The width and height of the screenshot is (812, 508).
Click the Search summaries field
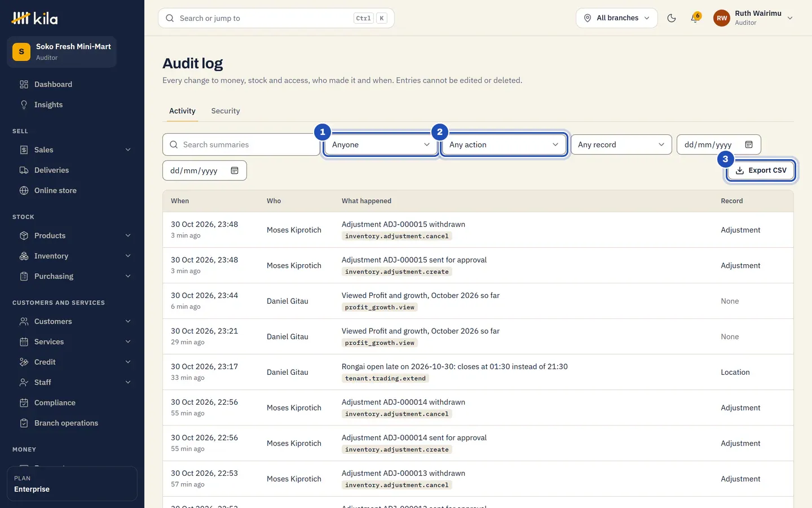click(241, 144)
